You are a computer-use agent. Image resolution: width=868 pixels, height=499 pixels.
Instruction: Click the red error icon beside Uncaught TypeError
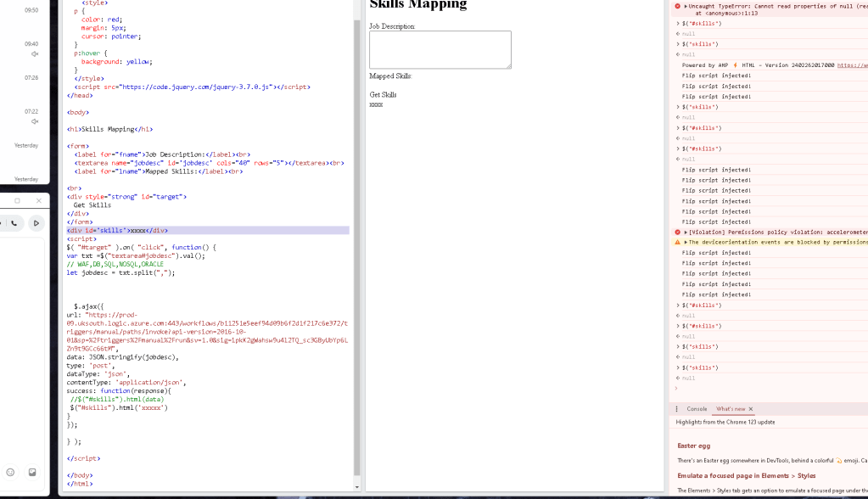tap(678, 6)
